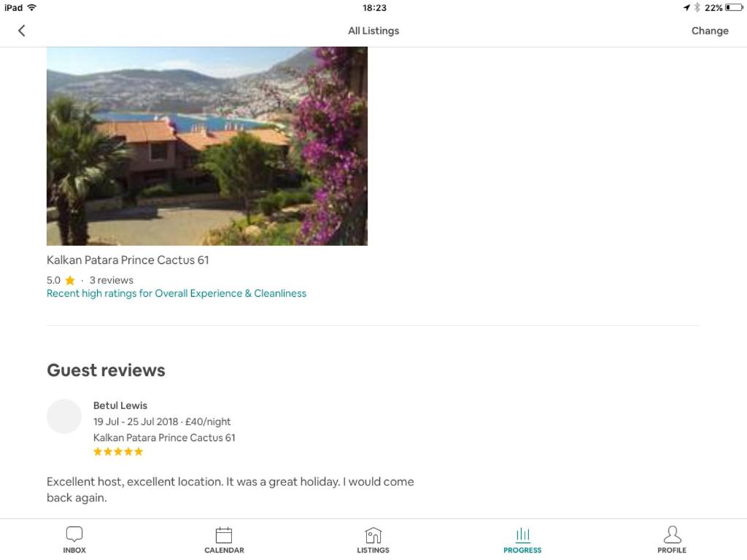Click Betul Lewis's avatar circle
Screen dimensions: 747x560
[x=64, y=416]
